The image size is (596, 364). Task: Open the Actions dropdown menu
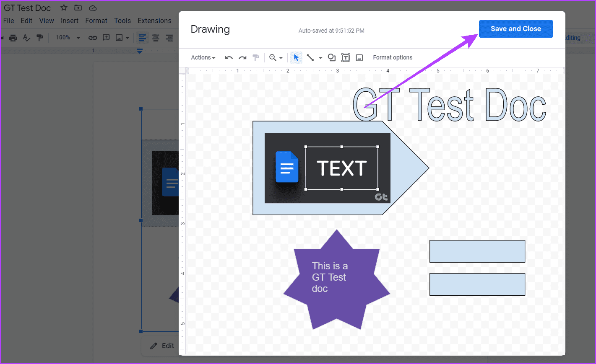(x=203, y=58)
